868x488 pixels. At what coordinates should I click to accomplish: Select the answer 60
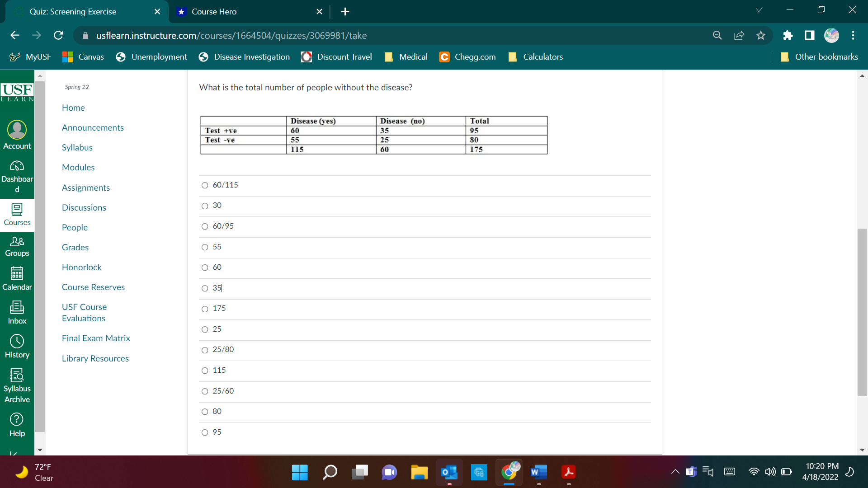pyautogui.click(x=205, y=267)
